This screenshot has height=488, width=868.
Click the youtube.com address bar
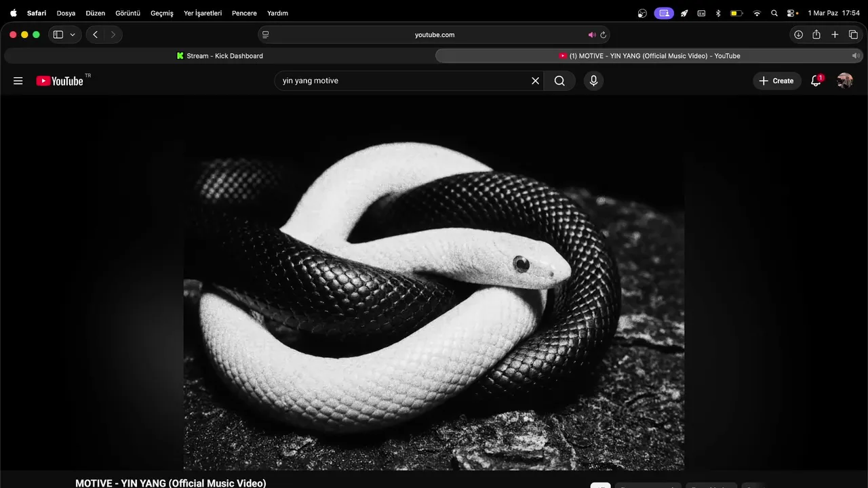[434, 35]
